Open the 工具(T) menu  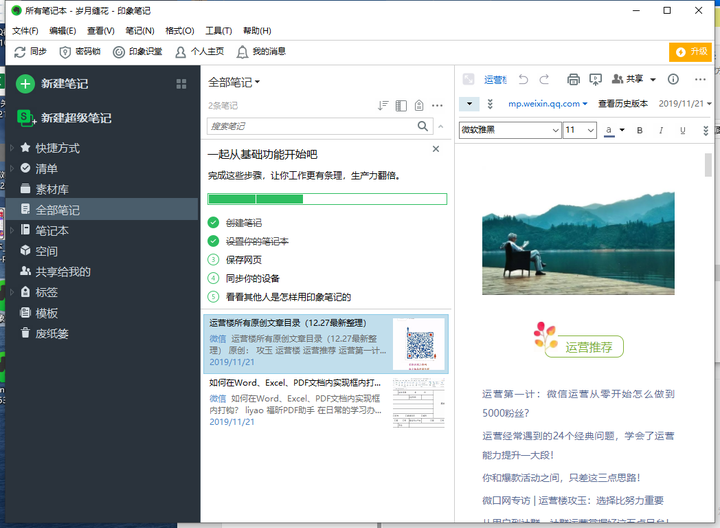coord(218,31)
